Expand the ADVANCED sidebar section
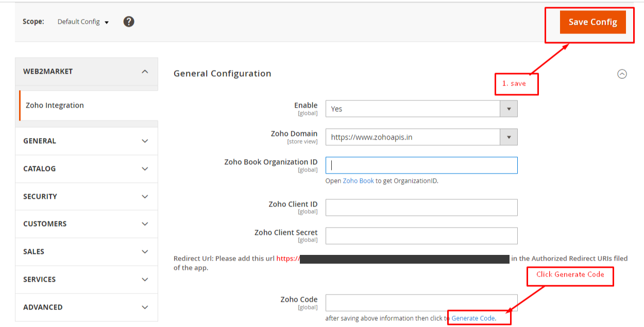 tap(87, 307)
